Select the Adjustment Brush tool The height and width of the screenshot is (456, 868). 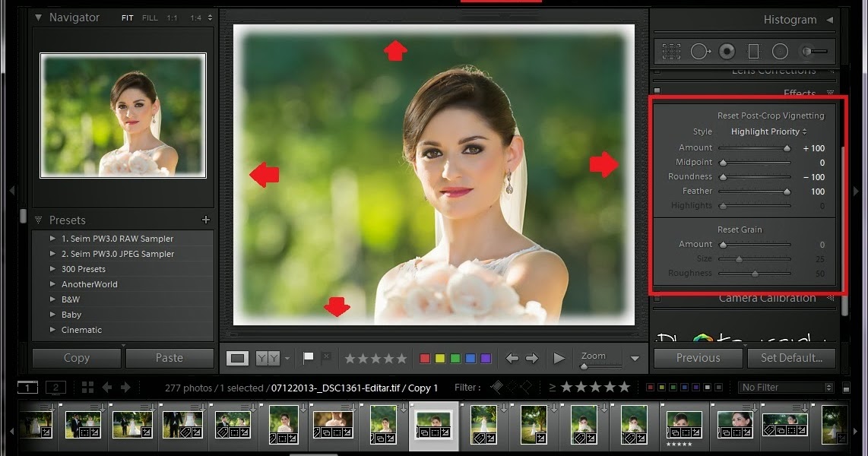814,52
